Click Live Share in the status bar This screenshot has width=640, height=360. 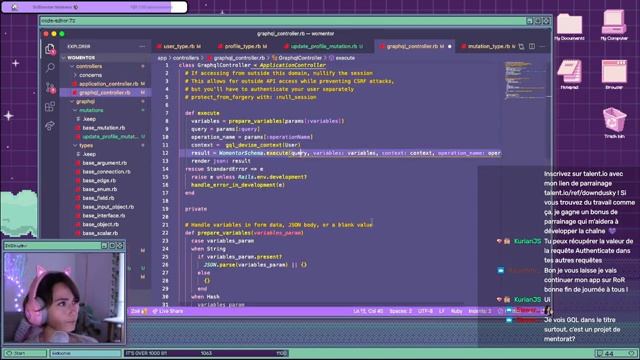coord(168,311)
